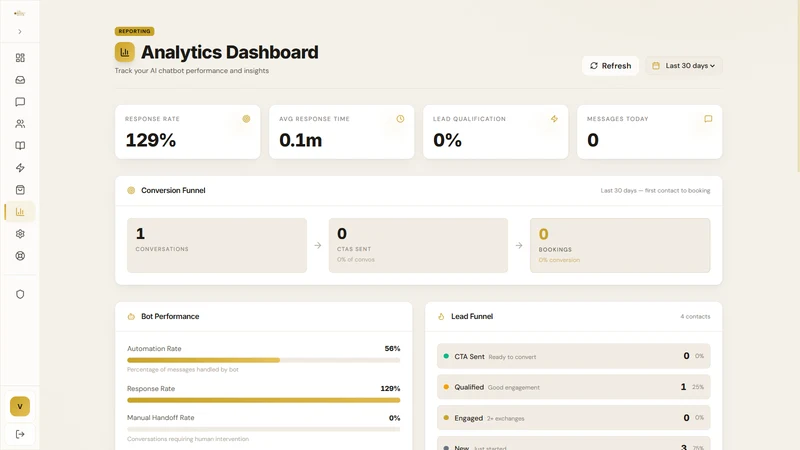Viewport: 800px width, 450px height.
Task: Click the 56% automation rate value
Action: click(x=392, y=348)
